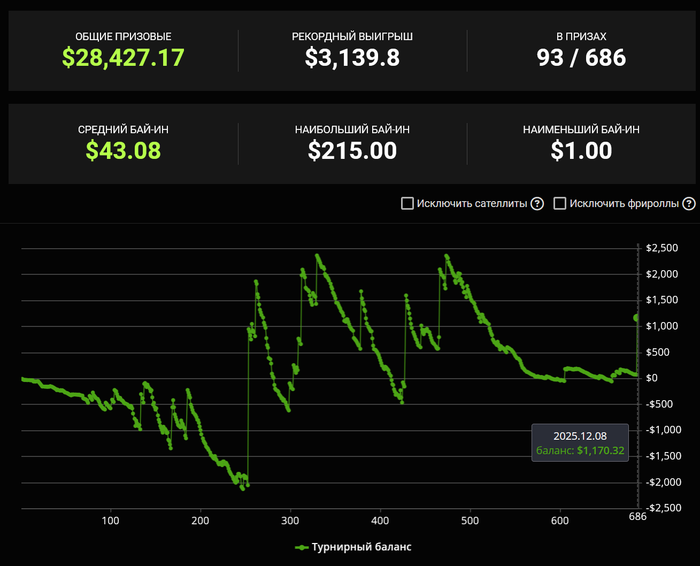Image resolution: width=700 pixels, height=566 pixels.
Task: Click the $2,500 y-axis label
Action: (x=662, y=248)
